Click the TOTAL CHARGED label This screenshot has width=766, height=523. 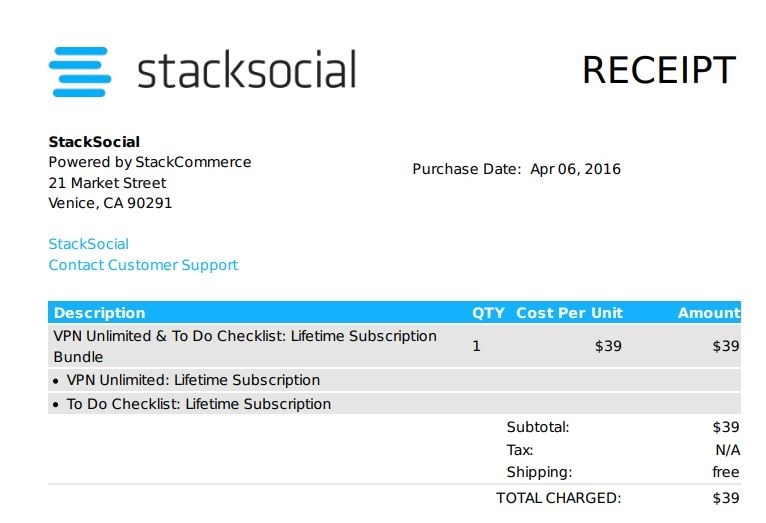point(558,498)
